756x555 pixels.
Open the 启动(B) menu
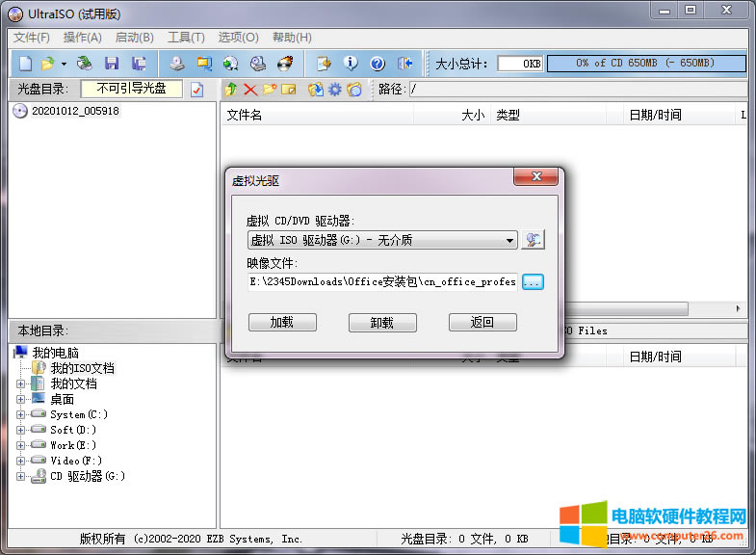(x=134, y=37)
